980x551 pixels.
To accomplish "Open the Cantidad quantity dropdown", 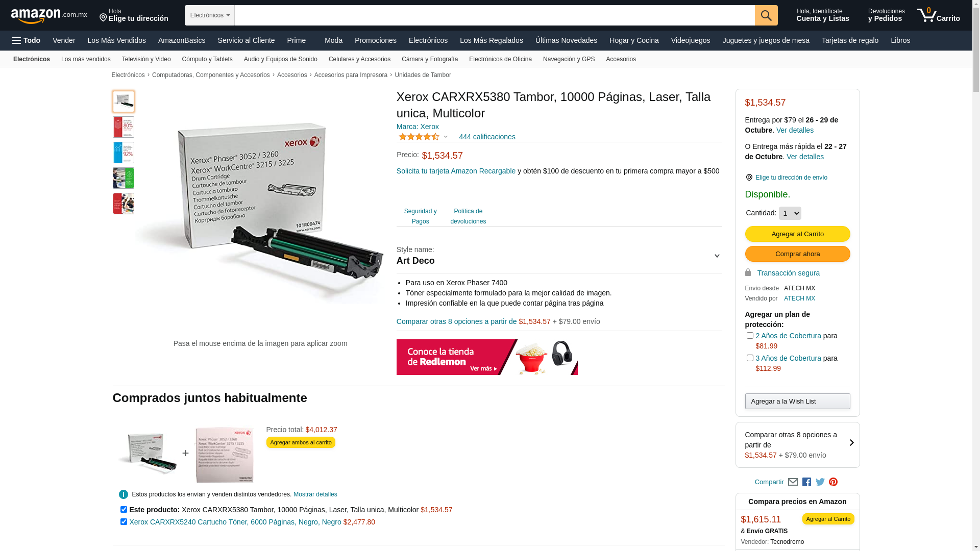I will [790, 213].
